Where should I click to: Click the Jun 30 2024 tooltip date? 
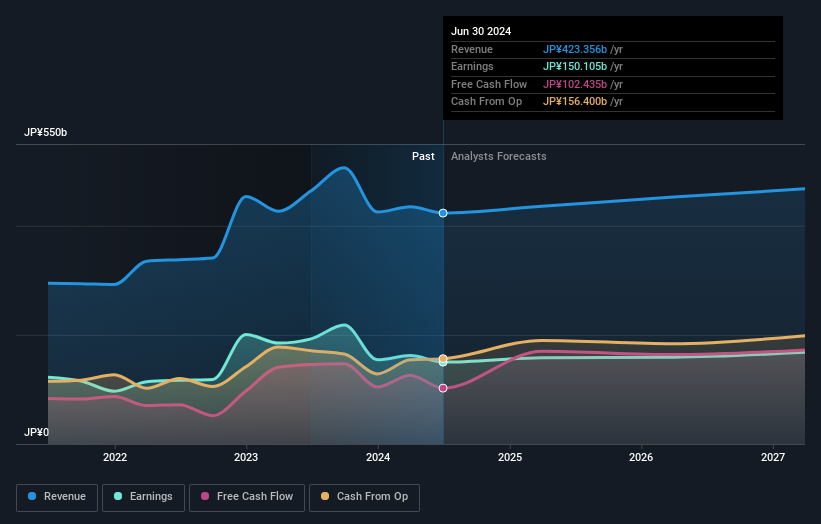click(x=481, y=31)
